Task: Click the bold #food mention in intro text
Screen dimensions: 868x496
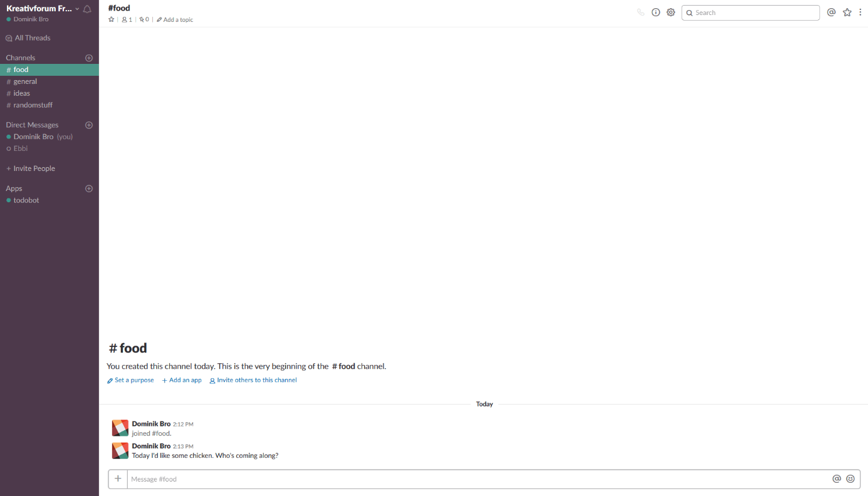Action: 343,366
